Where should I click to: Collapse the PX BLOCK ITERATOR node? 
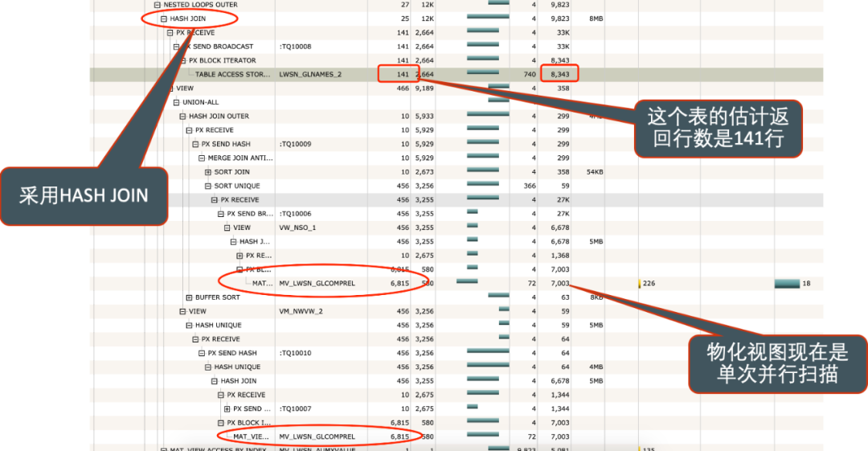click(x=182, y=60)
